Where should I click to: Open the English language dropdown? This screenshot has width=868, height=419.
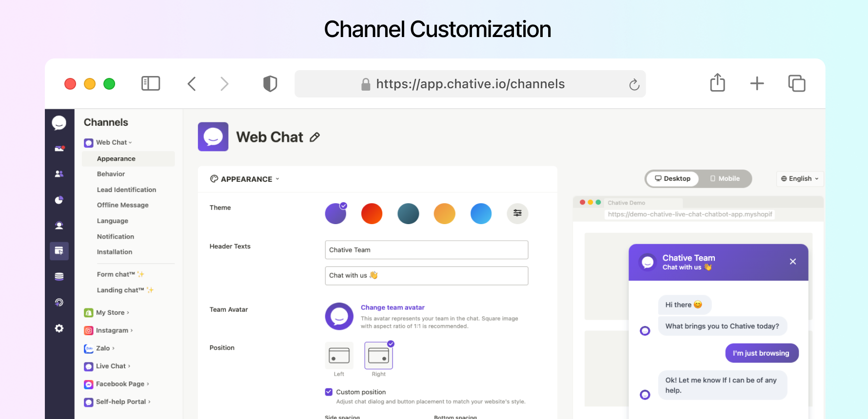[800, 179]
